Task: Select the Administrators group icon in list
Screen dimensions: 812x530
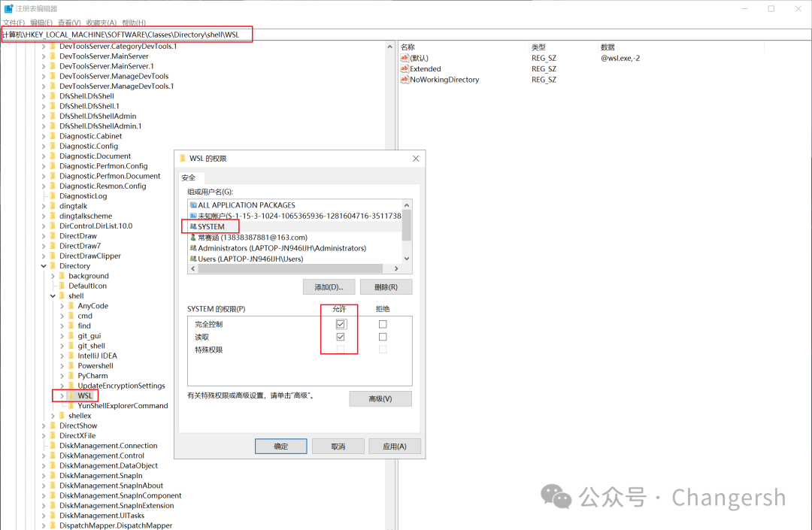Action: [x=193, y=248]
